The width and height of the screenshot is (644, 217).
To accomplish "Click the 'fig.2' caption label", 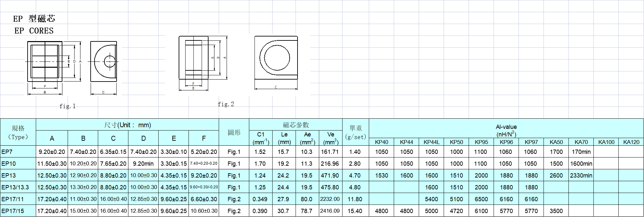I will [x=226, y=104].
